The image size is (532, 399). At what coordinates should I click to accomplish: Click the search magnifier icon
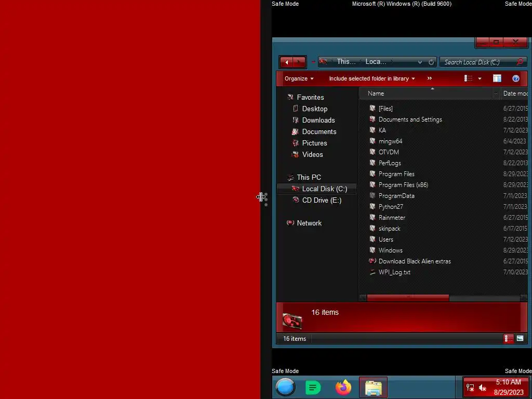point(520,62)
